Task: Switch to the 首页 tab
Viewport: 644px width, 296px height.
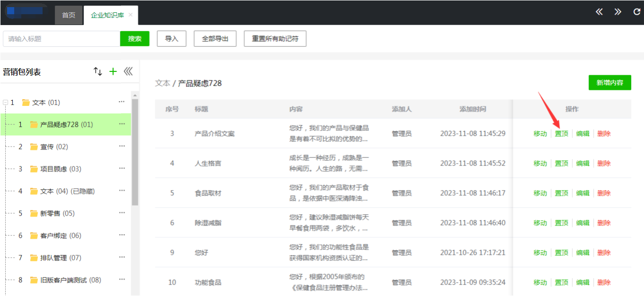Action: click(69, 15)
